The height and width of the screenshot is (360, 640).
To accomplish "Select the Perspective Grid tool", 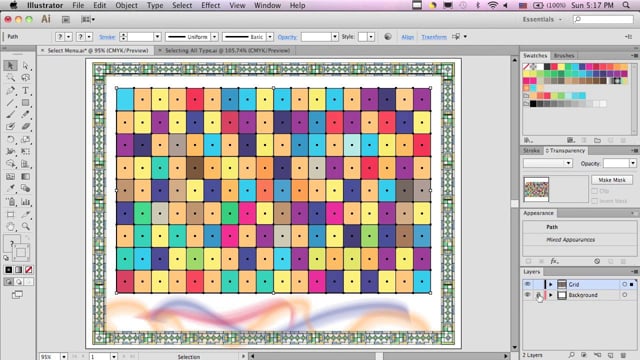I will click(26, 164).
